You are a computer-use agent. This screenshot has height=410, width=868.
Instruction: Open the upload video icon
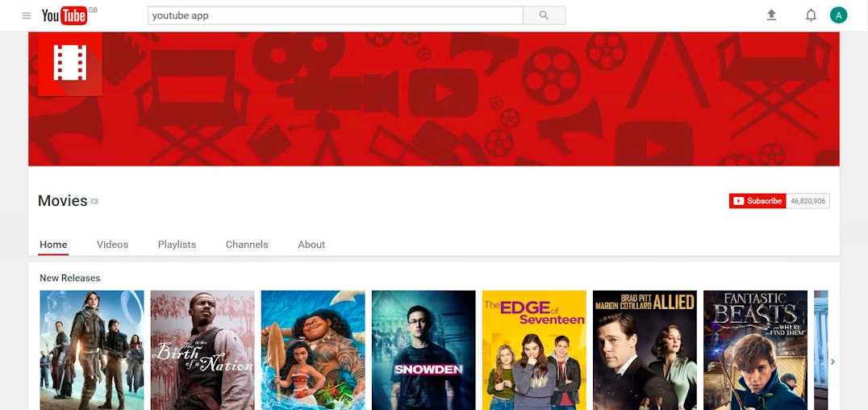point(771,15)
